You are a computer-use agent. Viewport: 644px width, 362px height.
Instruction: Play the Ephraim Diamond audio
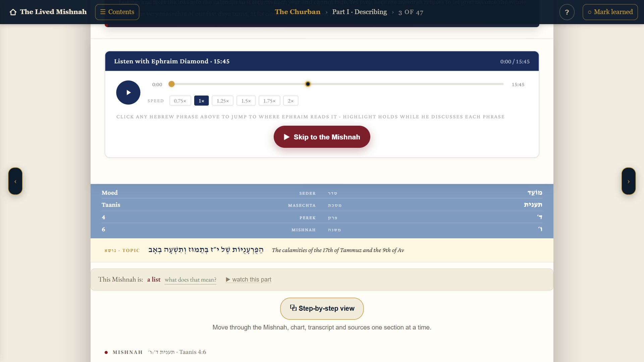128,93
